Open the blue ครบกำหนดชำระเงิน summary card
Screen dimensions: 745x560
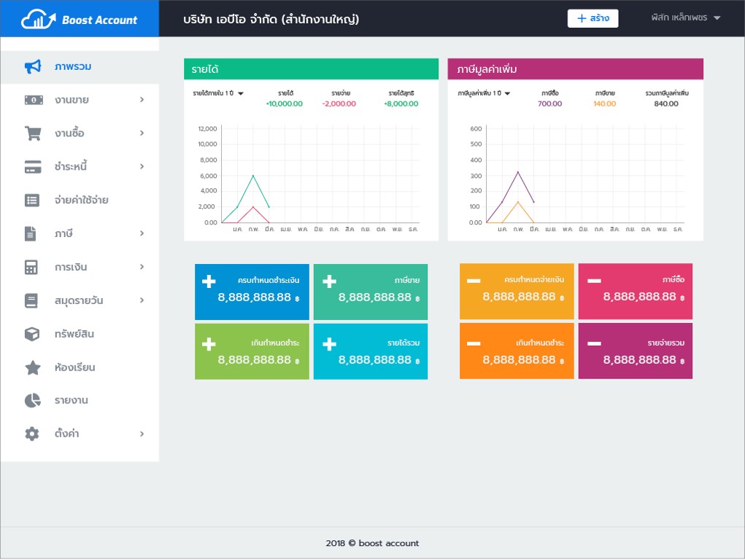[252, 292]
